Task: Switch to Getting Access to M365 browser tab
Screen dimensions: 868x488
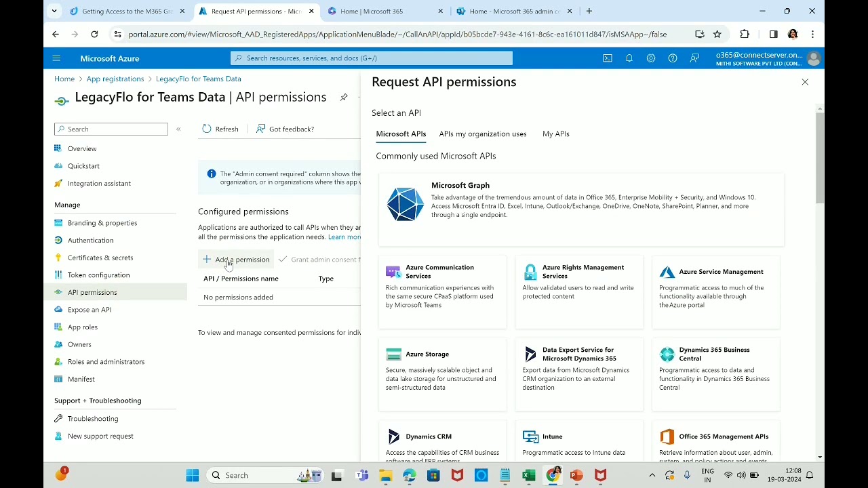Action: (127, 12)
